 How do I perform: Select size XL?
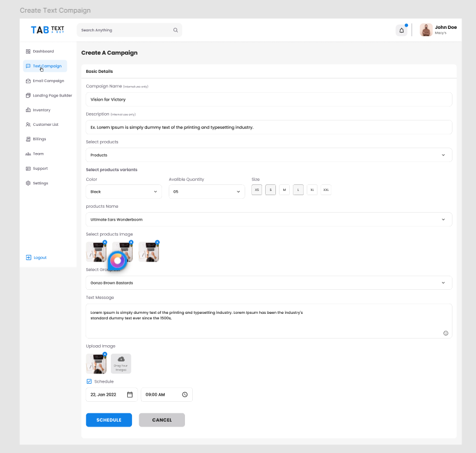[x=312, y=190]
